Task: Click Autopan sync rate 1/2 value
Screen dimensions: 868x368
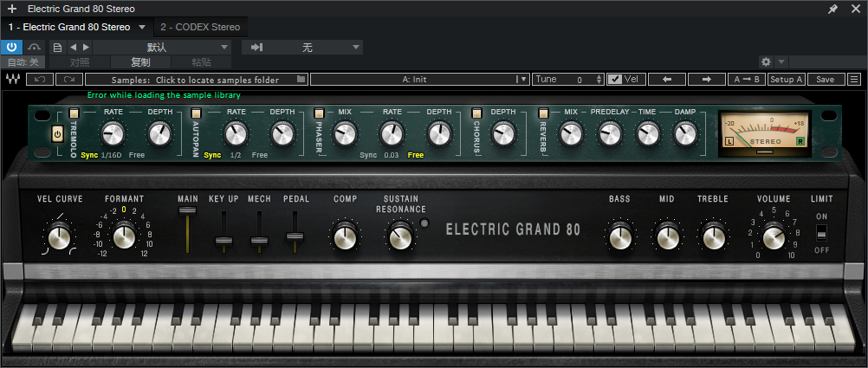Action: (x=236, y=155)
